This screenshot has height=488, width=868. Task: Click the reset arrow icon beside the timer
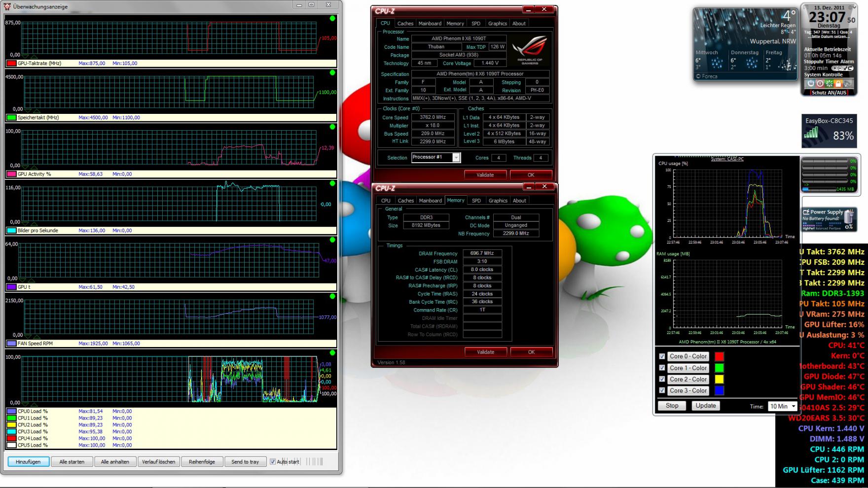click(x=849, y=69)
